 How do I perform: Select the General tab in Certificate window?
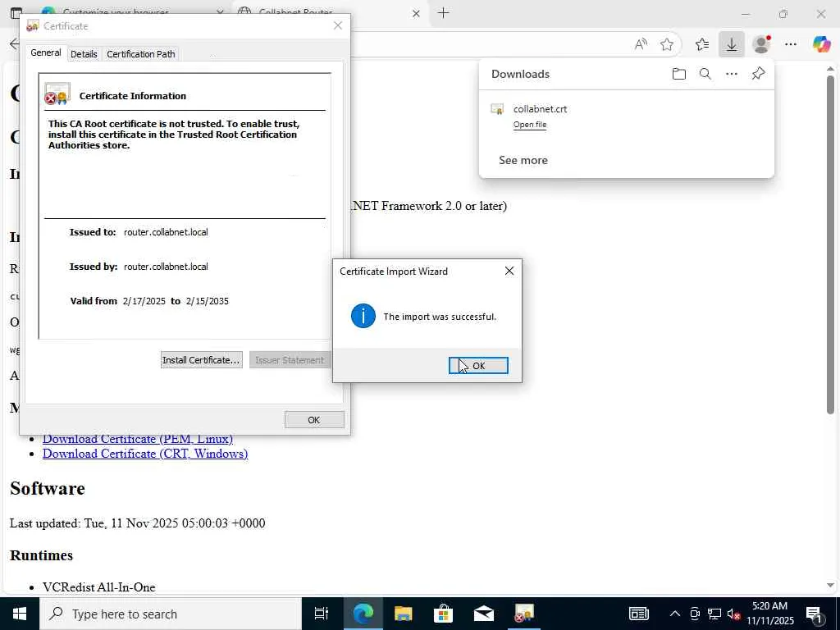coord(46,52)
